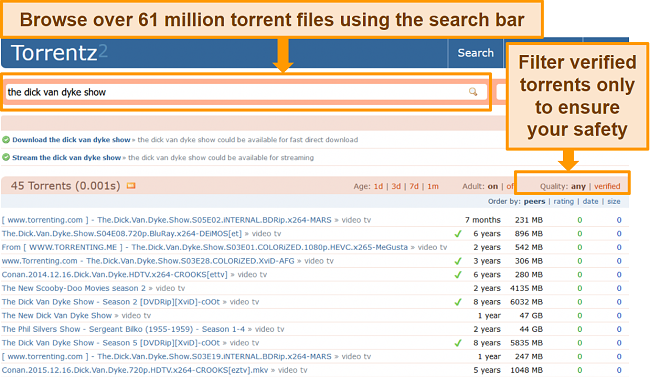Screen dimensions: 650x377
Task: Open S04E08 720p BluRay x264-DEiMOS torrent
Action: click(121, 233)
